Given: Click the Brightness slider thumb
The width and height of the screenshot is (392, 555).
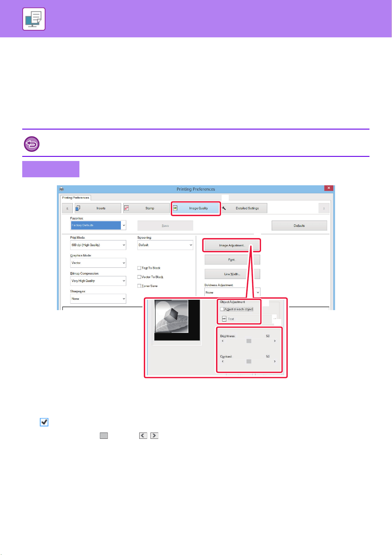Looking at the screenshot, I should click(x=249, y=341).
